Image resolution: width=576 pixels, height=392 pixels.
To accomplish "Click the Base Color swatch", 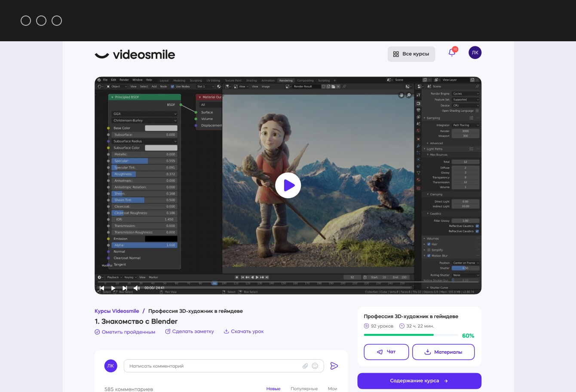I will [161, 128].
